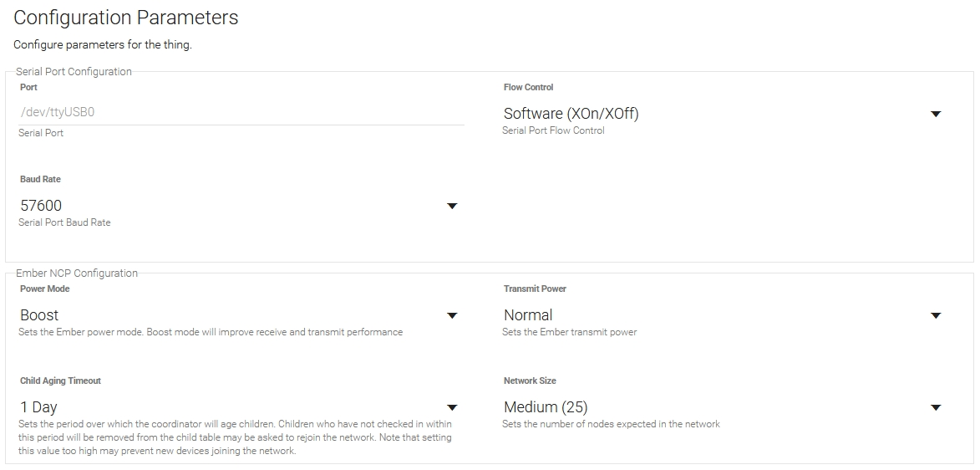Focus the /dev/ttyUSB0 port field

click(241, 111)
